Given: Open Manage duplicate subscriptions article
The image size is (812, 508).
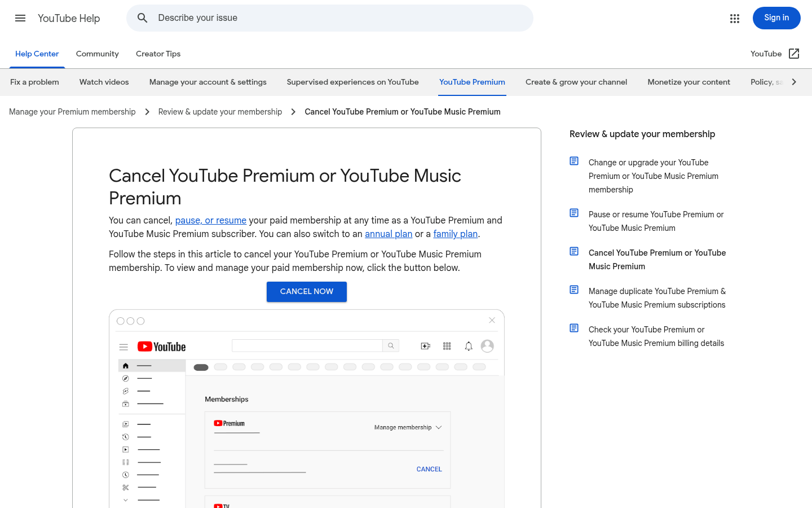Looking at the screenshot, I should click(657, 298).
